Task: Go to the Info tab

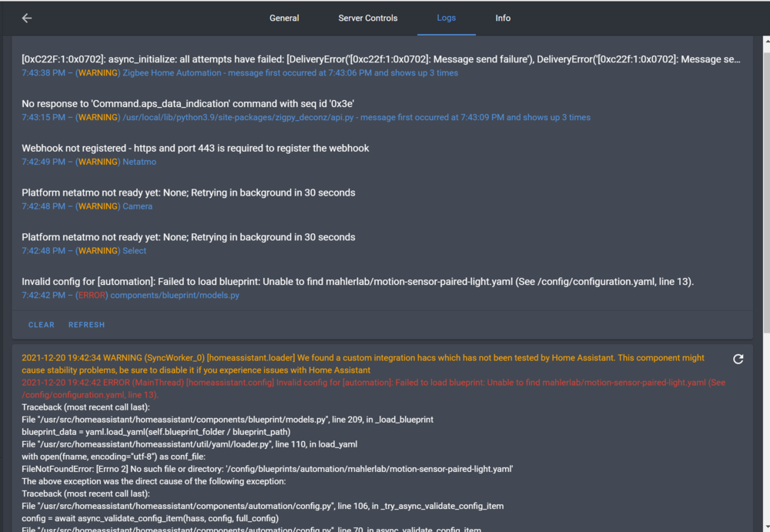Action: (503, 18)
